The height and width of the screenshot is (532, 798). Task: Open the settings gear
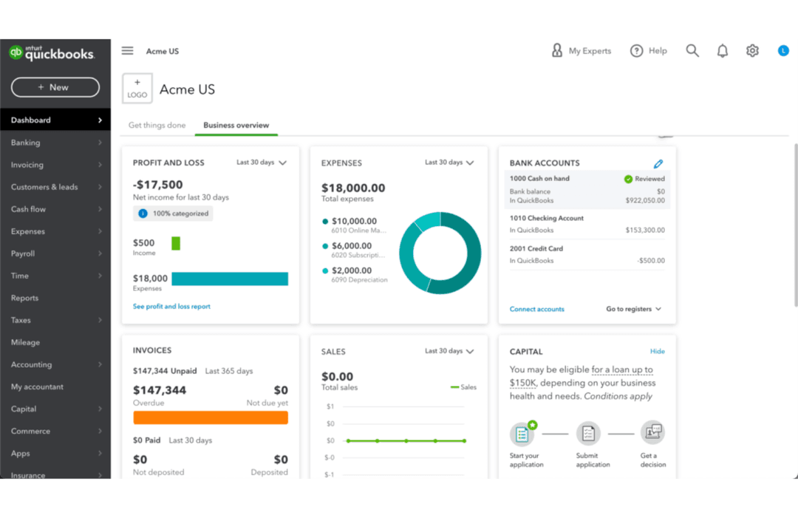(x=752, y=50)
